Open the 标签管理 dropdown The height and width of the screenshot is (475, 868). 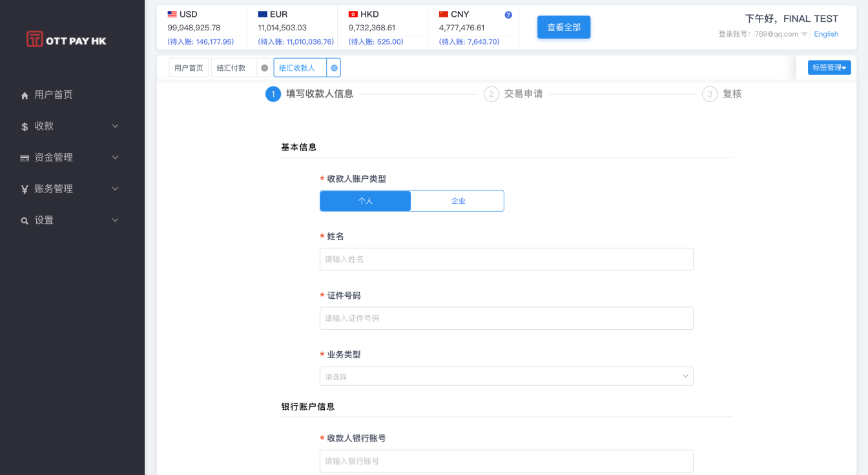[829, 67]
